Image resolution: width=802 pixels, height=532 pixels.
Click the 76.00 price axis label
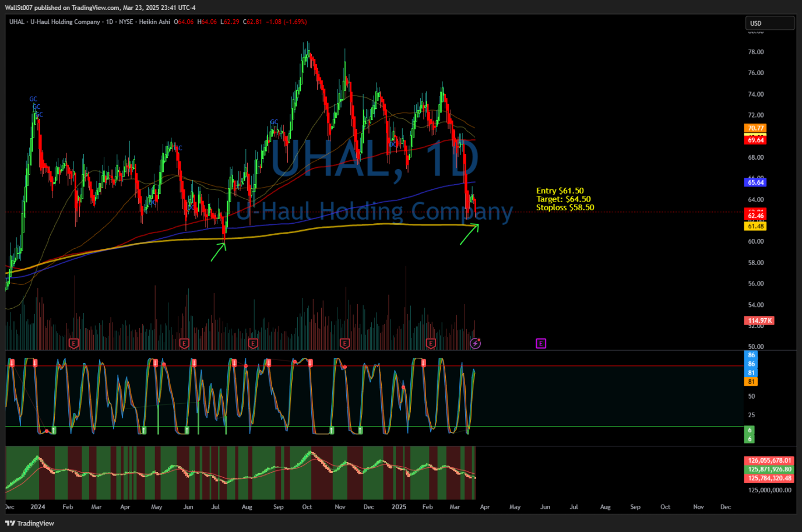(756, 73)
